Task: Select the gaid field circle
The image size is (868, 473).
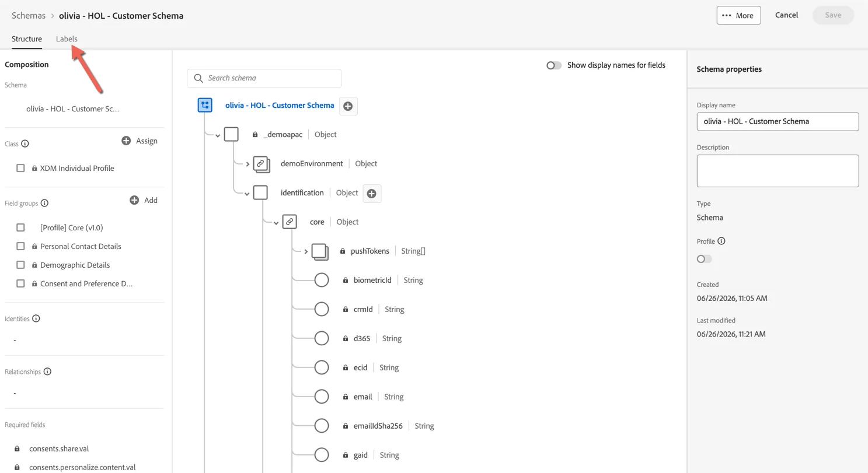Action: pos(322,455)
